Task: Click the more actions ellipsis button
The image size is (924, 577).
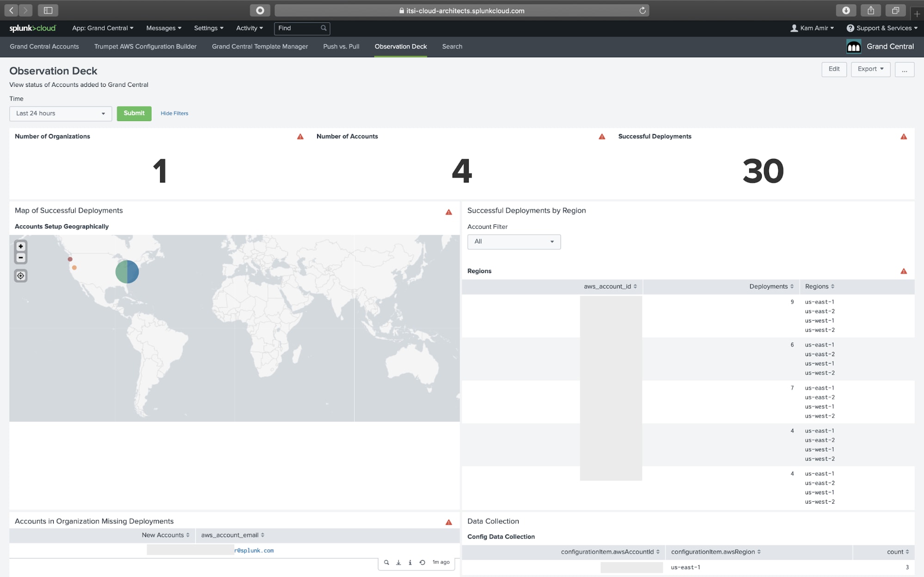Action: pyautogui.click(x=905, y=69)
